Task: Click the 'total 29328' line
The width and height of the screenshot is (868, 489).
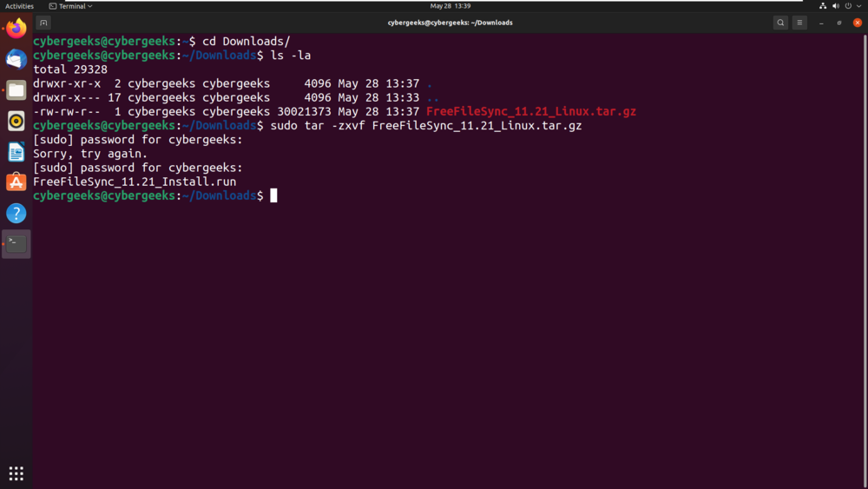Action: [x=70, y=69]
